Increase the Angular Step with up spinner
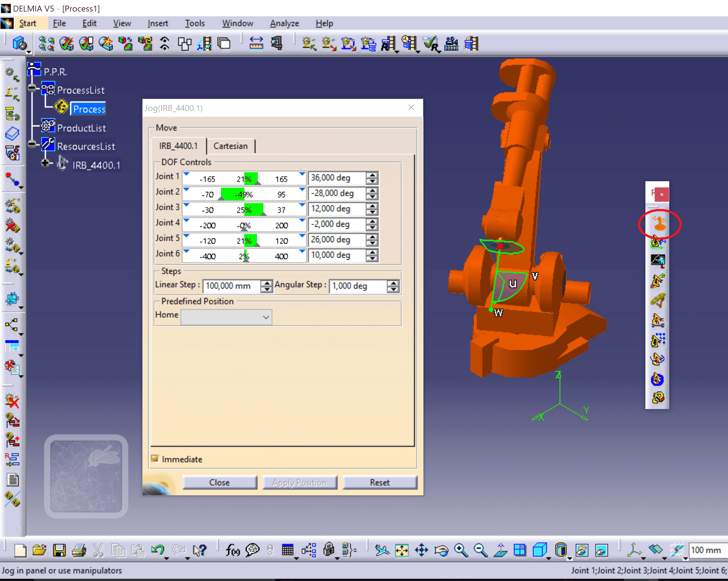728x581 pixels. [393, 283]
